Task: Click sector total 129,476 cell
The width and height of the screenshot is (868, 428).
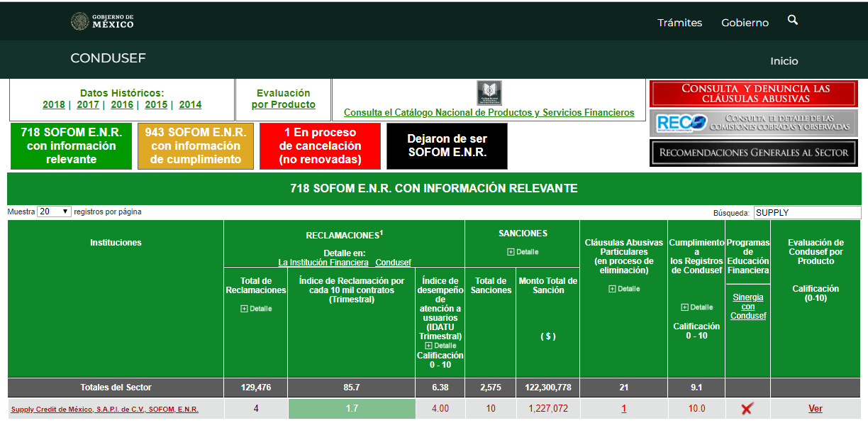Action: click(x=256, y=388)
